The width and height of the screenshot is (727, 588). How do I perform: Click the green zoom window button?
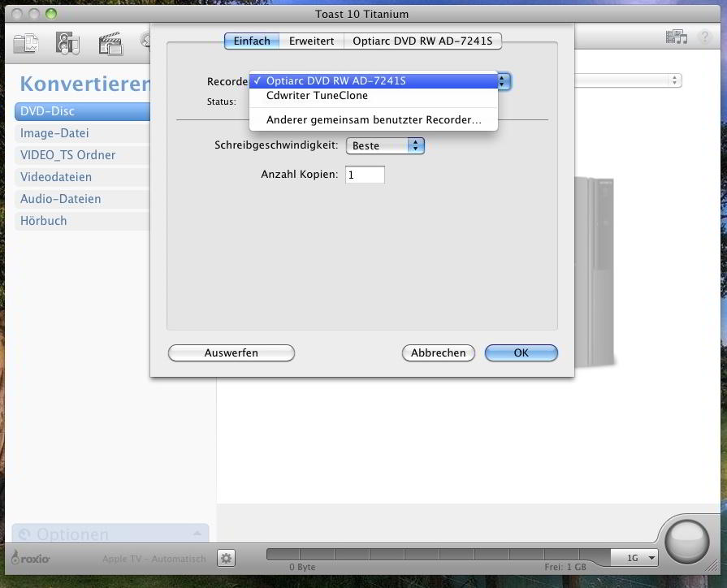tap(51, 14)
